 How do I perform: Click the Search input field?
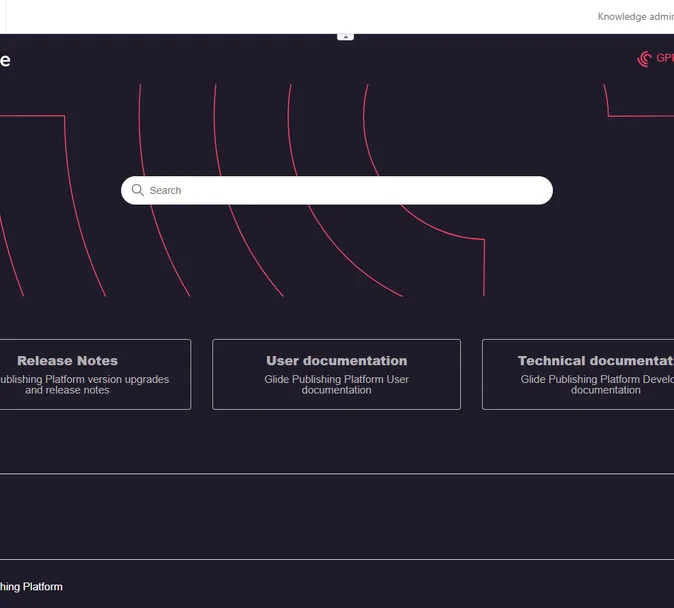coord(337,190)
